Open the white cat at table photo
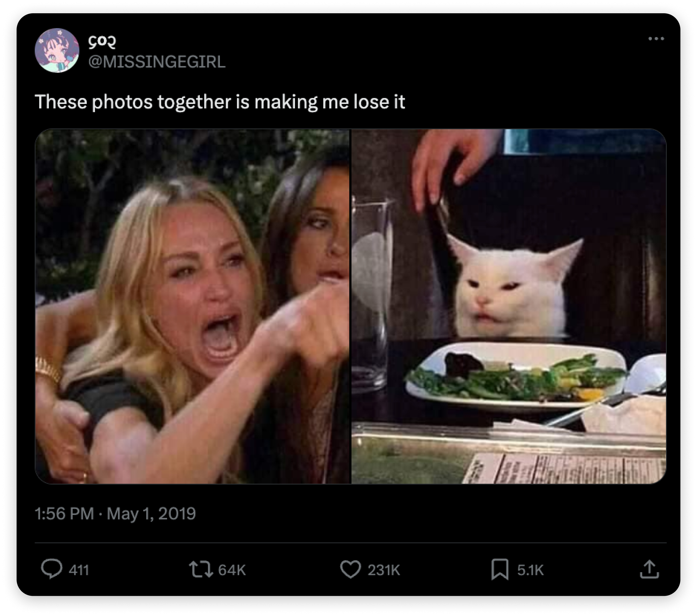697x616 pixels. click(509, 306)
